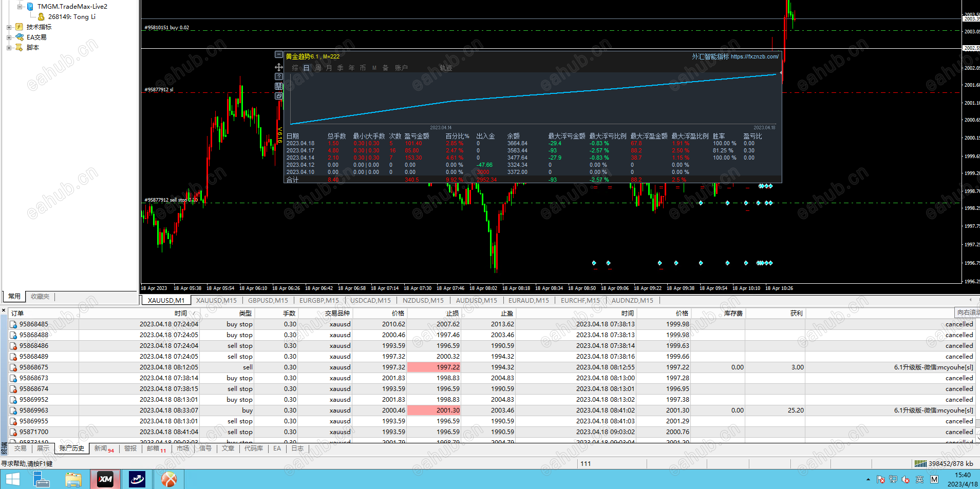Open the 新闻 news terminal tab

[104, 448]
